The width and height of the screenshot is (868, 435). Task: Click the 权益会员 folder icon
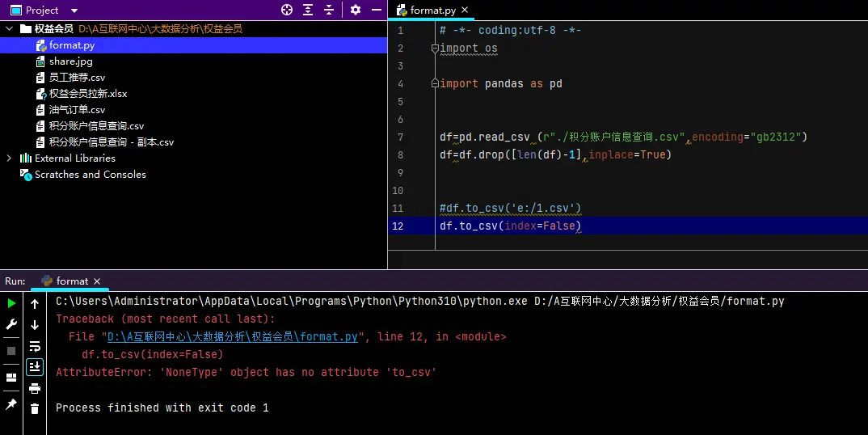(26, 29)
